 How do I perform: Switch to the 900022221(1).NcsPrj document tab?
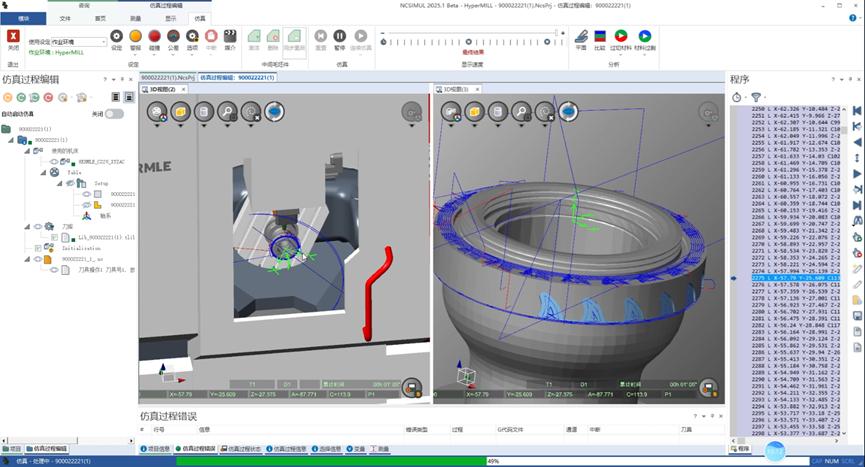click(168, 78)
